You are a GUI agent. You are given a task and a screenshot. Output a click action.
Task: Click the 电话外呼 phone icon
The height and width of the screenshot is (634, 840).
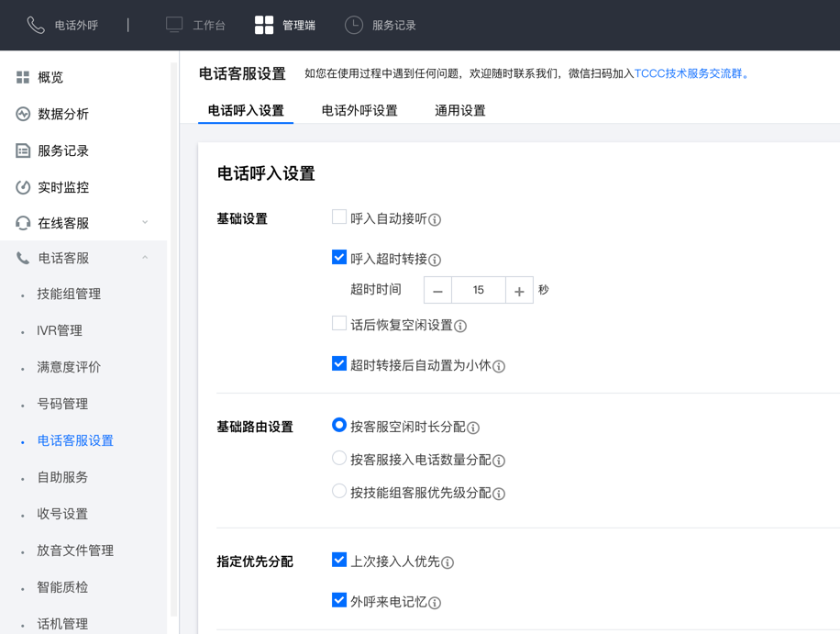pos(36,25)
